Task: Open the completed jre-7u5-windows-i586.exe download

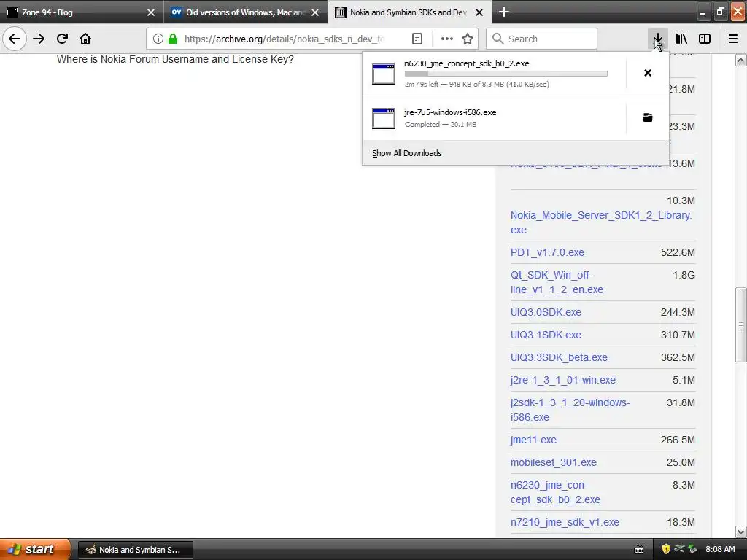Action: [x=494, y=118]
